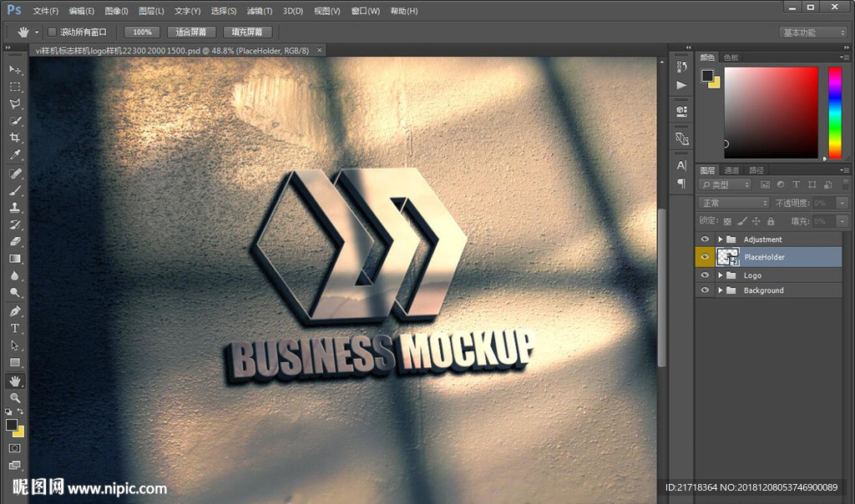Select the Type tool

[x=15, y=329]
